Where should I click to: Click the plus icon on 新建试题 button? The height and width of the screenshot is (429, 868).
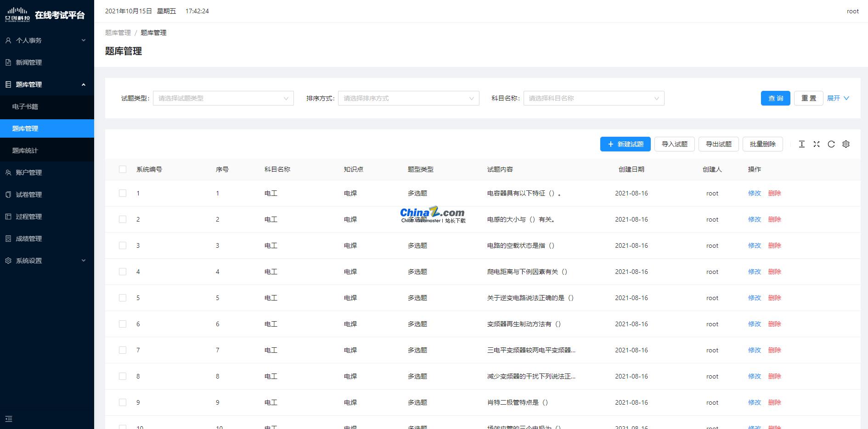pos(610,144)
